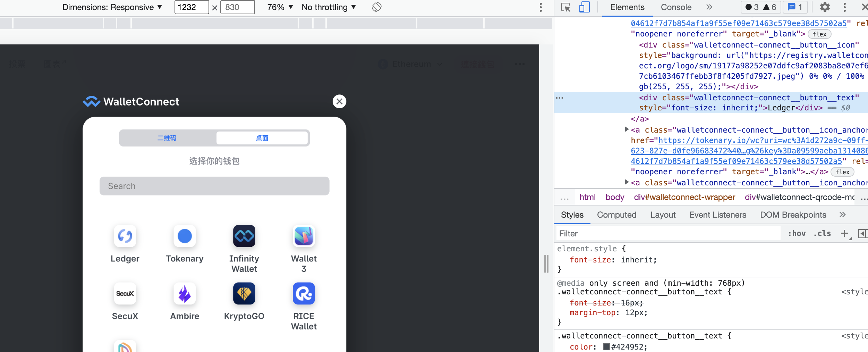Select body in the DOM breadcrumb
This screenshot has height=352, width=868.
[615, 197]
